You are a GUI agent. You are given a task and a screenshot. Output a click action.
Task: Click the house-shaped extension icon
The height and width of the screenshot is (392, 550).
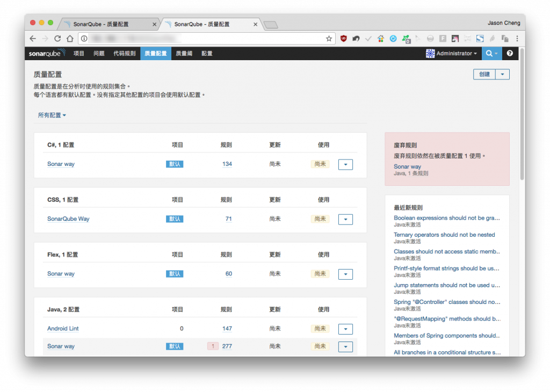381,39
